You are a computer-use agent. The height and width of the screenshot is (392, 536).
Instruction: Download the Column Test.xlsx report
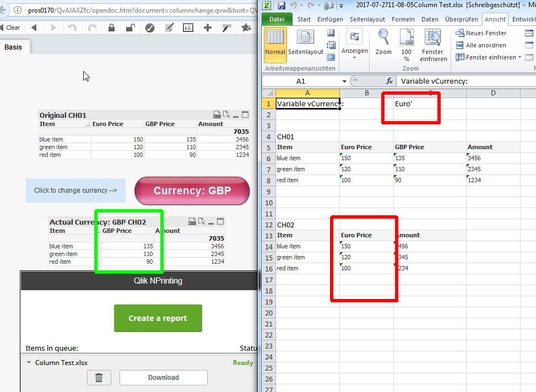point(163,378)
